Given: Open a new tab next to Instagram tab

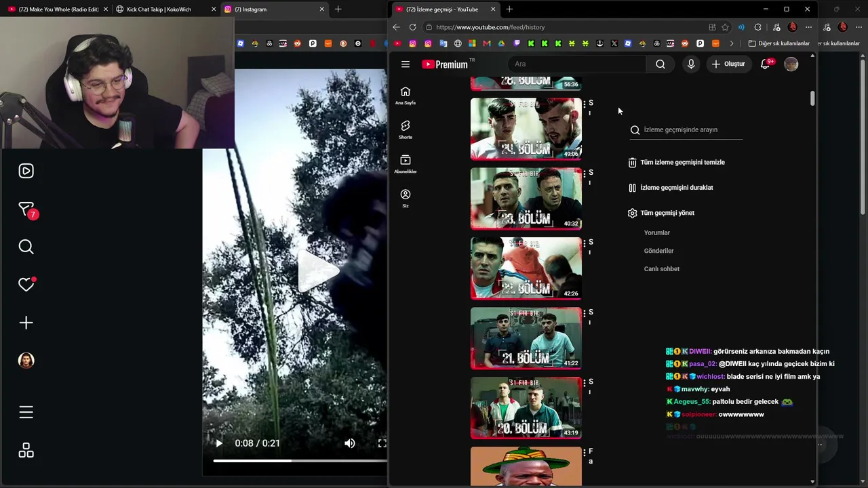Looking at the screenshot, I should click(x=338, y=9).
